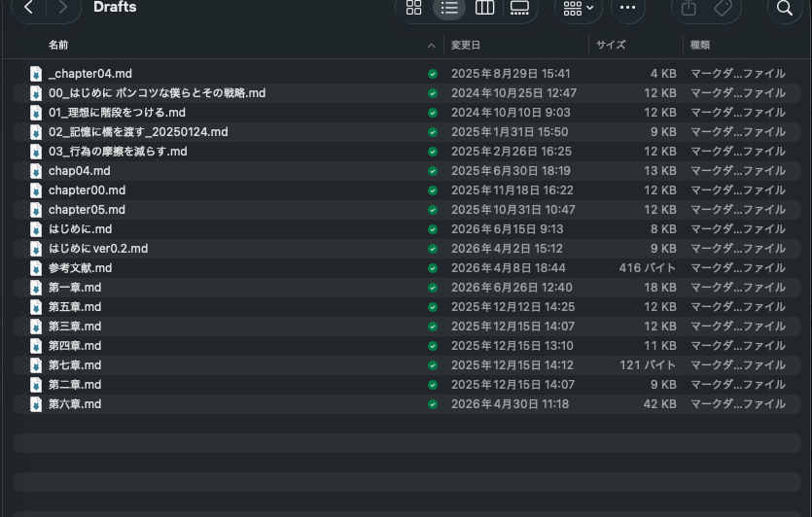The height and width of the screenshot is (517, 812).
Task: Open the Finder search field
Action: pos(785,8)
